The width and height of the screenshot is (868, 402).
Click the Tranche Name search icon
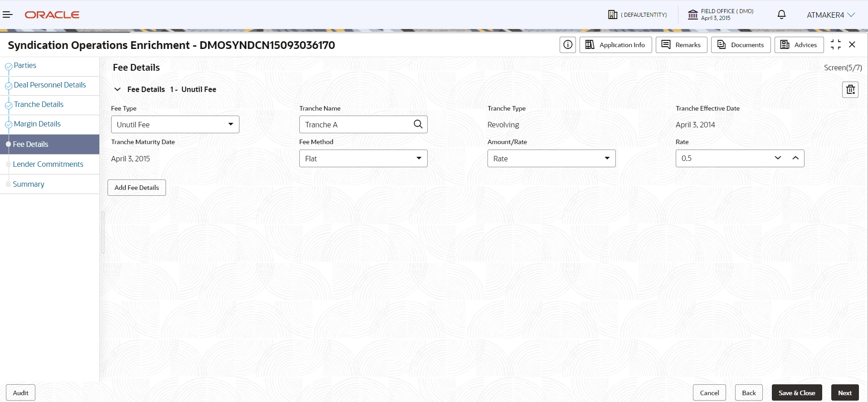(418, 124)
